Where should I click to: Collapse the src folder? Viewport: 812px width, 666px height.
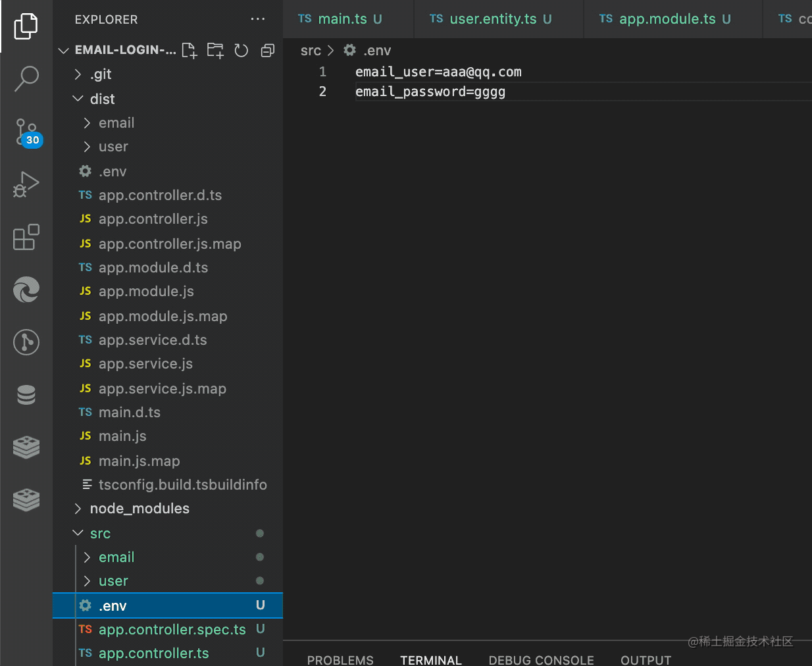click(x=100, y=534)
